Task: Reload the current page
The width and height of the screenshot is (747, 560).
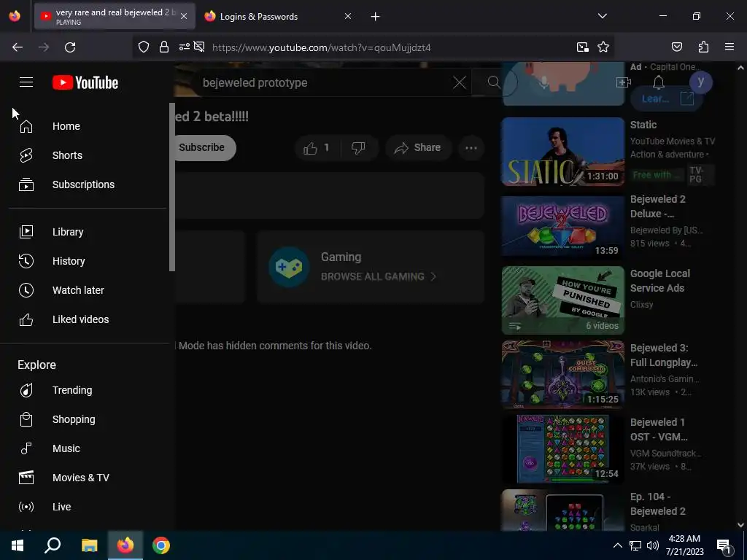Action: [70, 47]
